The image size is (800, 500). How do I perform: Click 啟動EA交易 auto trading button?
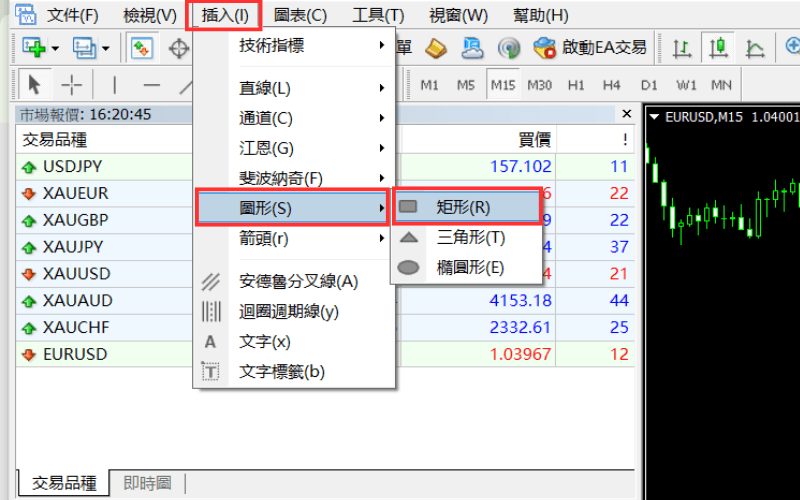tap(590, 47)
